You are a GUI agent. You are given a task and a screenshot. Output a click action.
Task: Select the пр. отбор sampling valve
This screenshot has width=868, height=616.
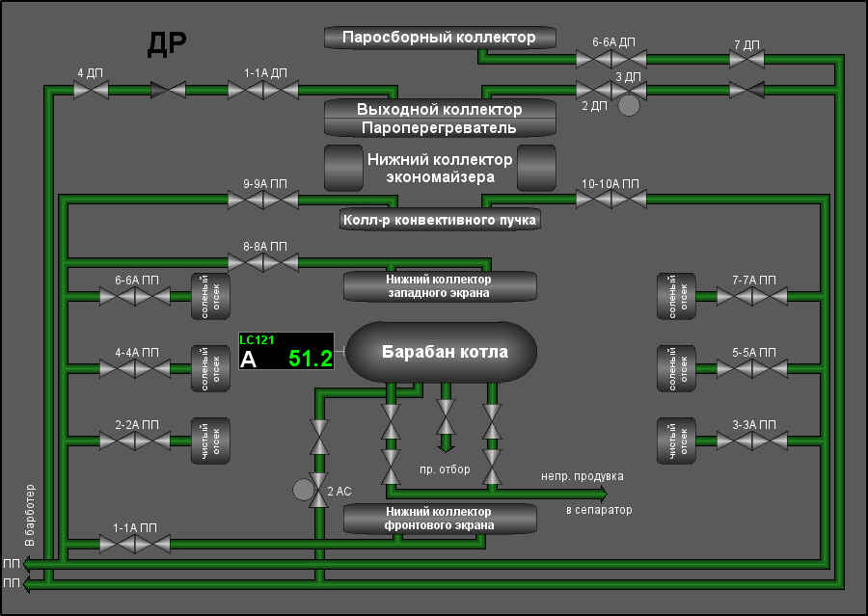(x=446, y=416)
